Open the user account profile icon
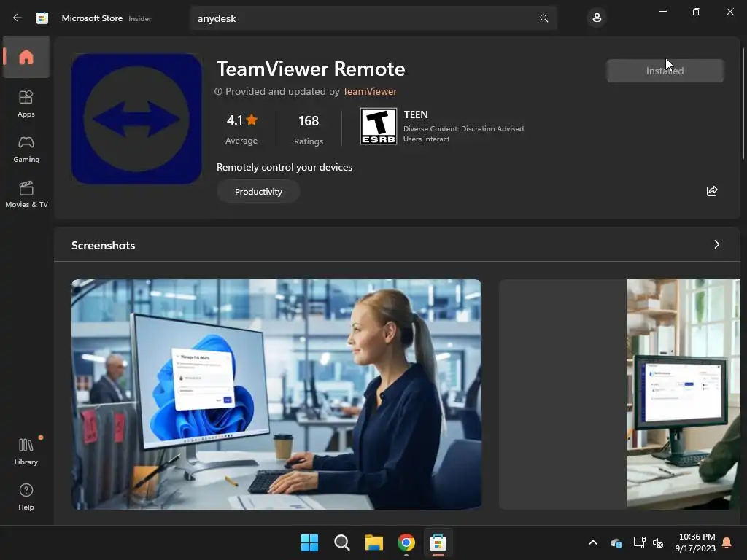Viewport: 747px width, 560px height. click(597, 18)
